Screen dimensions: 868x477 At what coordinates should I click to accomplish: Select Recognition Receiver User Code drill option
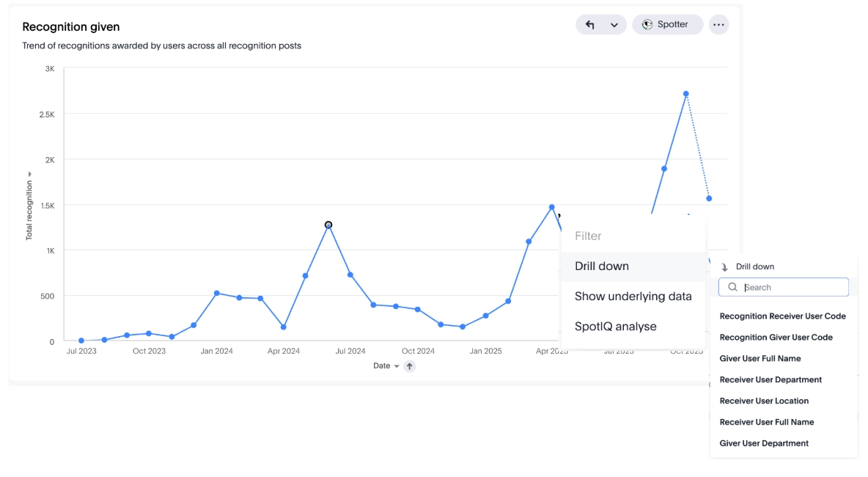click(782, 316)
